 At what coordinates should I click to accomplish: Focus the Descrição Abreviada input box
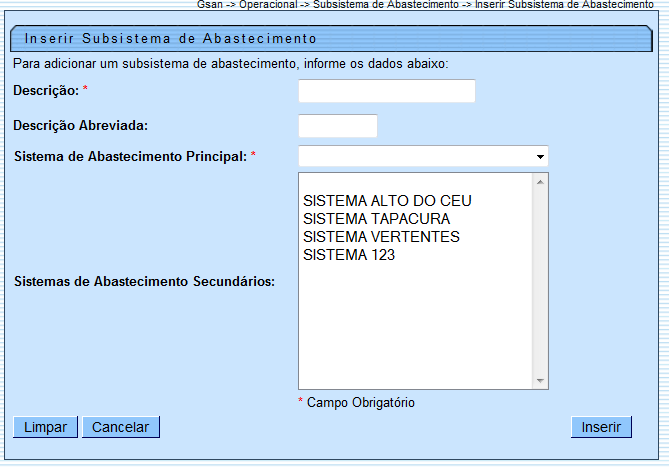[338, 126]
